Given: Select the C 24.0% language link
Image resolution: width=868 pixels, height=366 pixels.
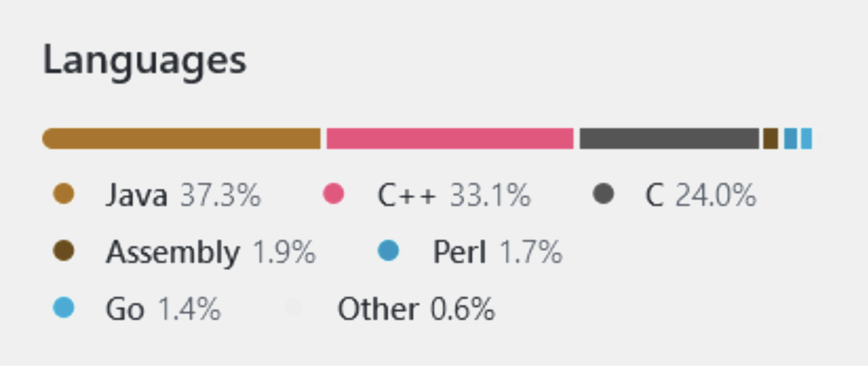Looking at the screenshot, I should (x=700, y=196).
